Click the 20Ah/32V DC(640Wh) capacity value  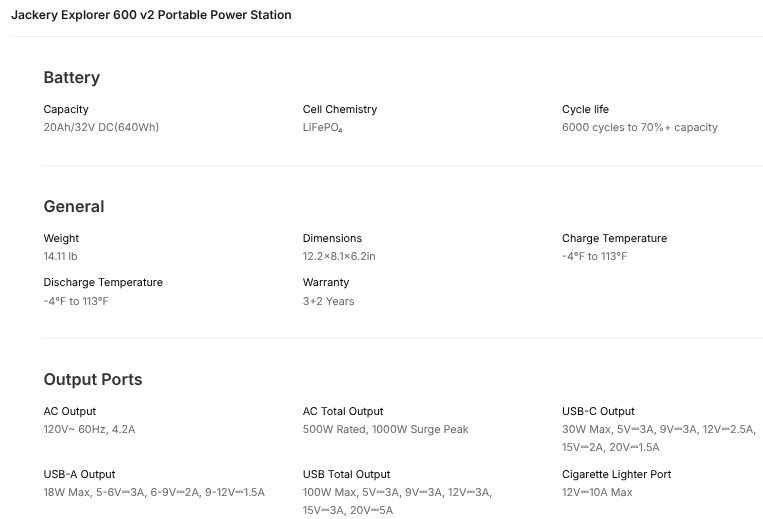101,127
